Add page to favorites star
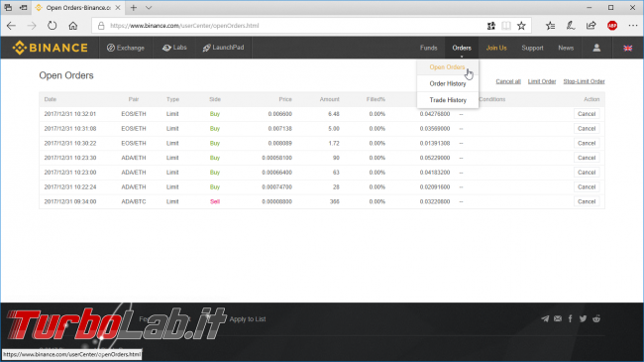Screen dimensions: 644x362 (521, 26)
